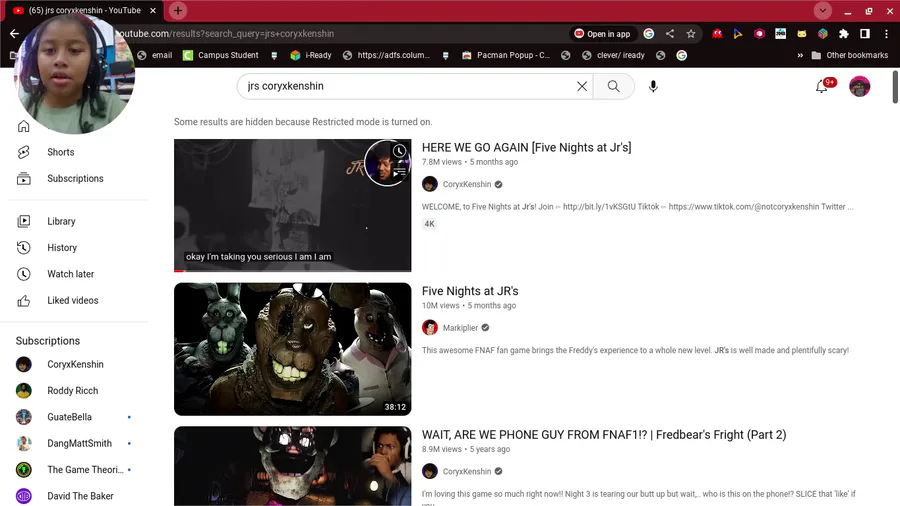Click the Google G bookmark icon

click(681, 56)
